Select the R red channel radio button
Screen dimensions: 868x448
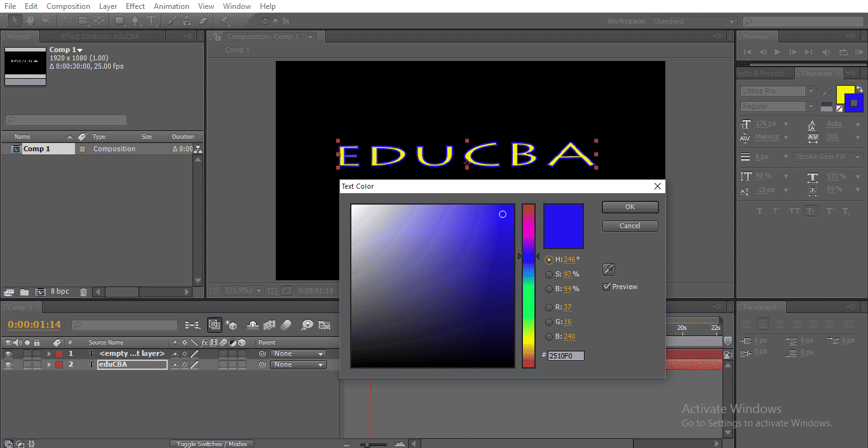point(549,308)
